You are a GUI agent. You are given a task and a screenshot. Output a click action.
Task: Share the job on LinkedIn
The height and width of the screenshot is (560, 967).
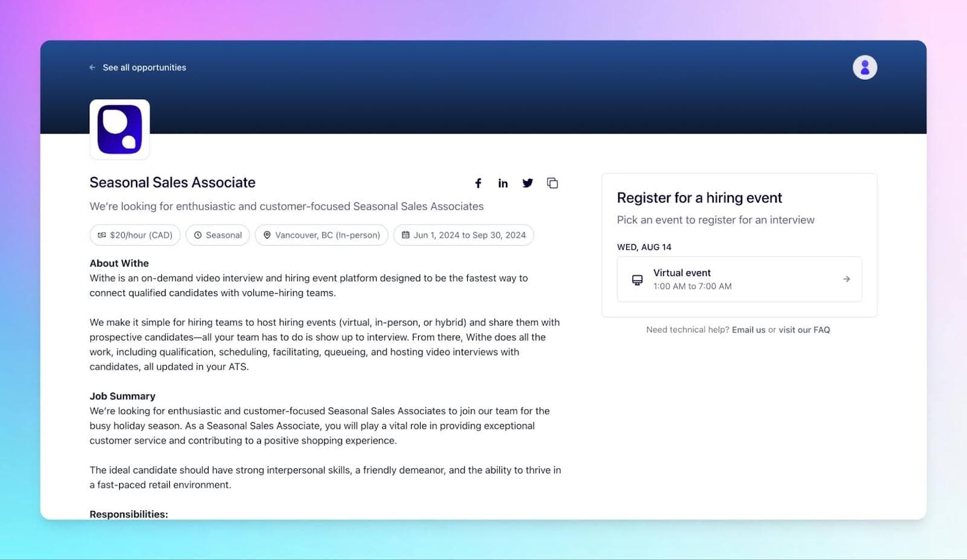point(503,183)
